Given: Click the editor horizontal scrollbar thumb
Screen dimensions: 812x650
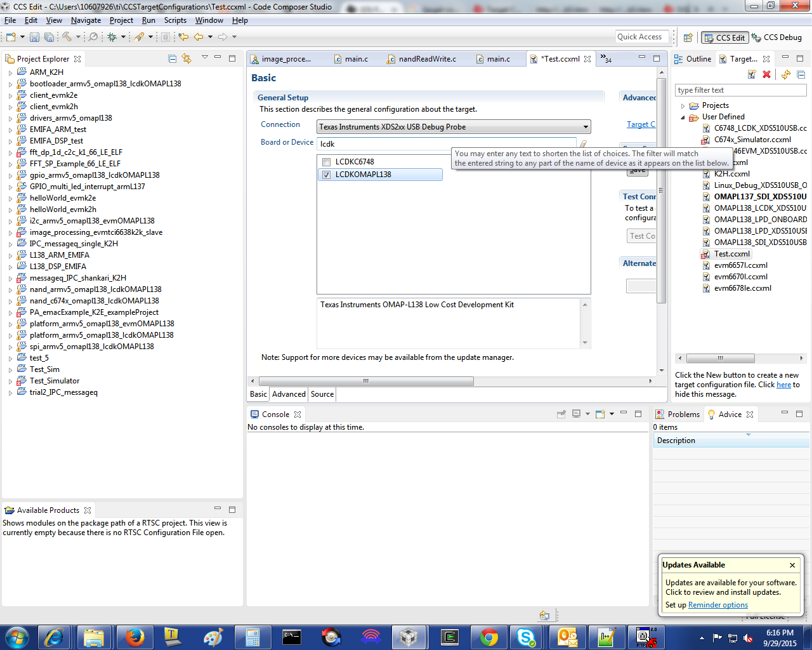Looking at the screenshot, I should coord(365,381).
